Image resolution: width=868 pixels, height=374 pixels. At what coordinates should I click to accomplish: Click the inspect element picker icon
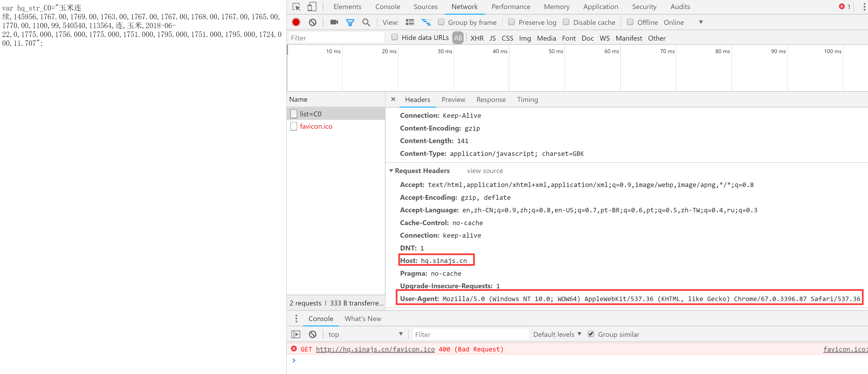pyautogui.click(x=296, y=7)
